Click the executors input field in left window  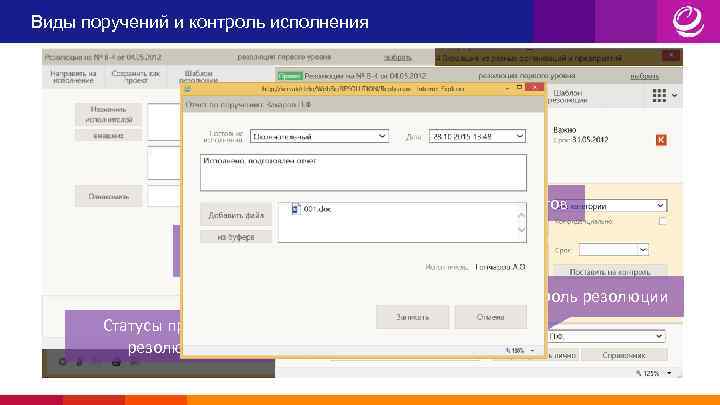tap(164, 122)
